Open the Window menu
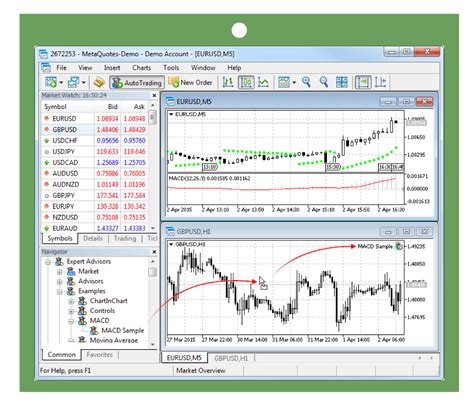Image resolution: width=474 pixels, height=408 pixels. pyautogui.click(x=203, y=68)
